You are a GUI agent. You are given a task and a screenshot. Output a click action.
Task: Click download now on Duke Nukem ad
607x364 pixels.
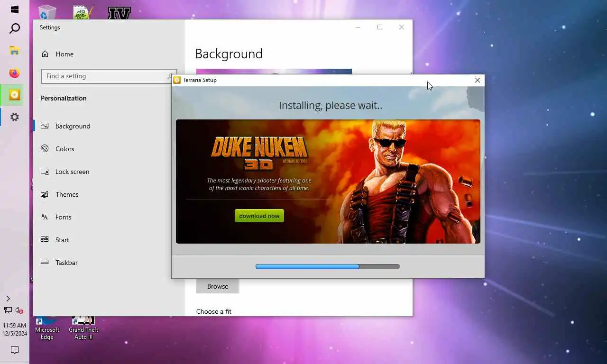[259, 216]
